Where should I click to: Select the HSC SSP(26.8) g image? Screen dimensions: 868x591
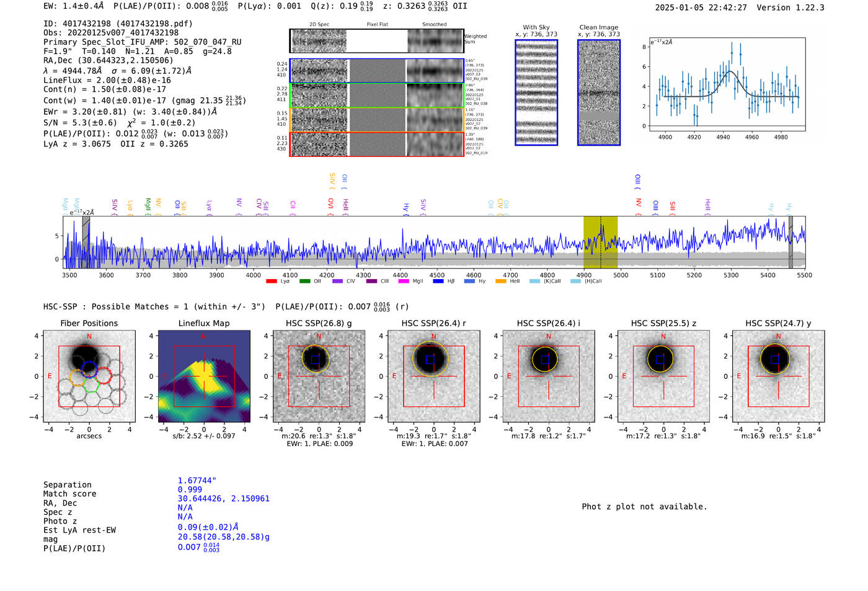[319, 376]
